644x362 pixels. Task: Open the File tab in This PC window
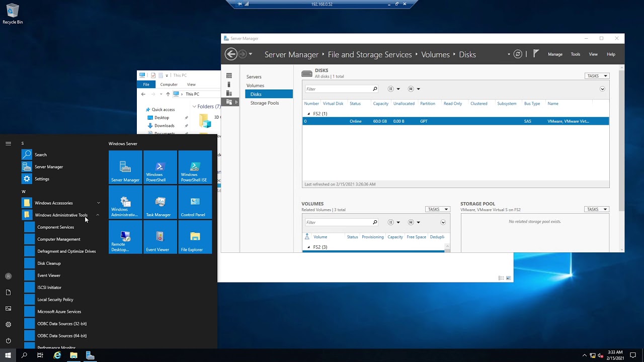[146, 84]
